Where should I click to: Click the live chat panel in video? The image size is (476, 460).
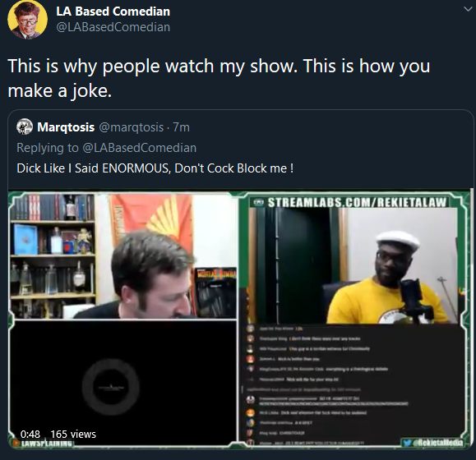click(x=354, y=384)
